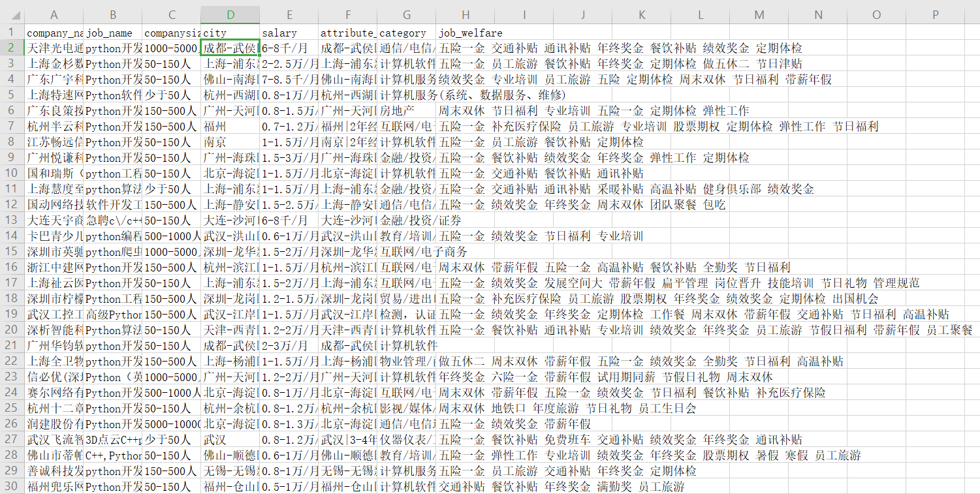980x494 pixels.
Task: Select job name '高级Python' cell
Action: tap(113, 315)
